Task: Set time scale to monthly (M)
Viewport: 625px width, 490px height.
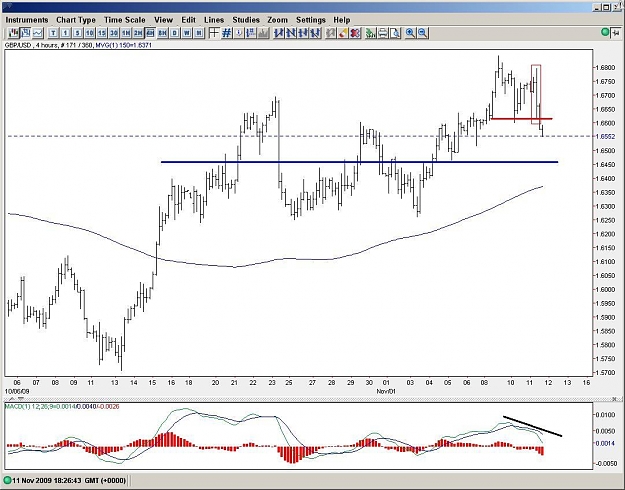Action: (199, 33)
